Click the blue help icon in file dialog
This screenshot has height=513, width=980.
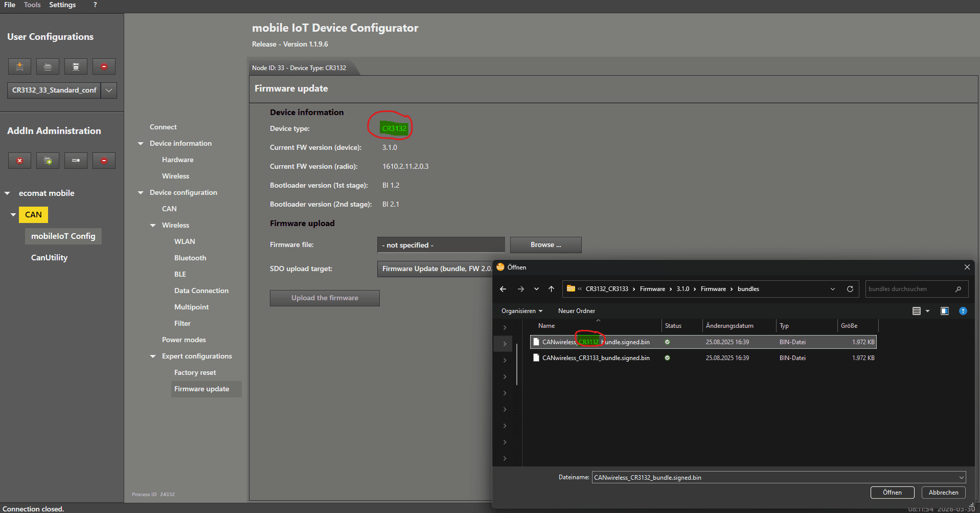click(x=963, y=311)
